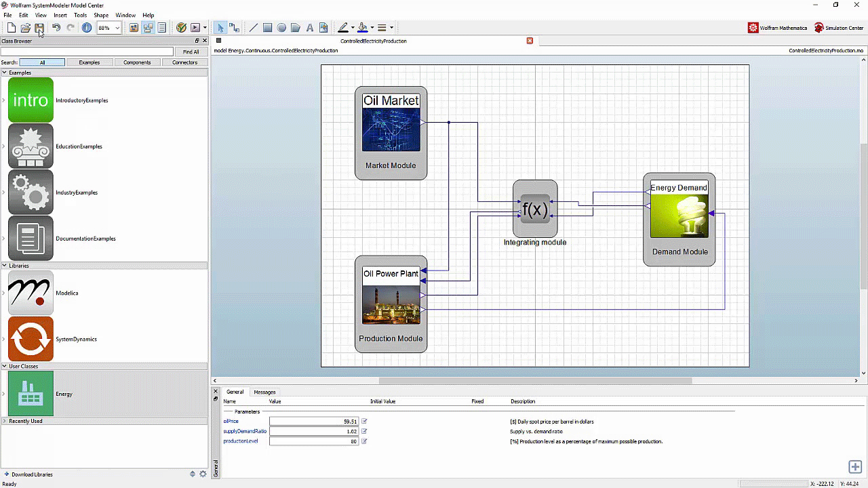868x488 pixels.
Task: Select the Text tool
Action: coord(310,28)
